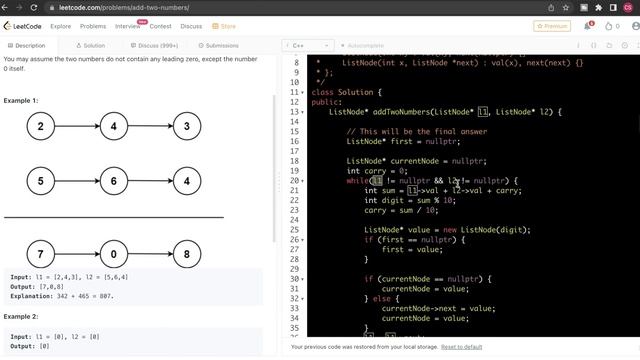Open the browser extensions puzzle icon

pos(599,7)
